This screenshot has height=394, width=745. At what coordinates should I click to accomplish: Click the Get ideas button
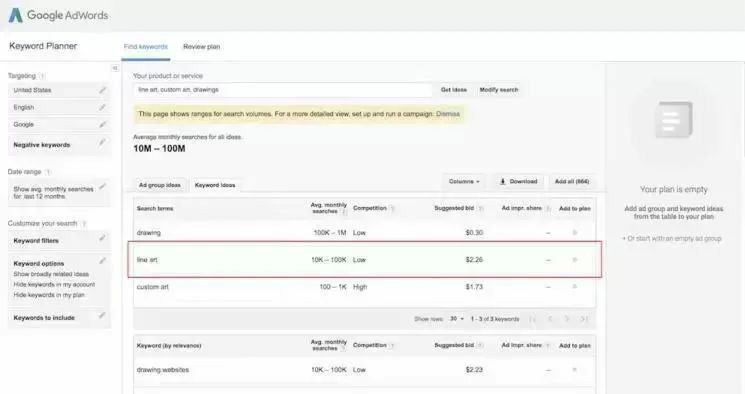coord(454,90)
